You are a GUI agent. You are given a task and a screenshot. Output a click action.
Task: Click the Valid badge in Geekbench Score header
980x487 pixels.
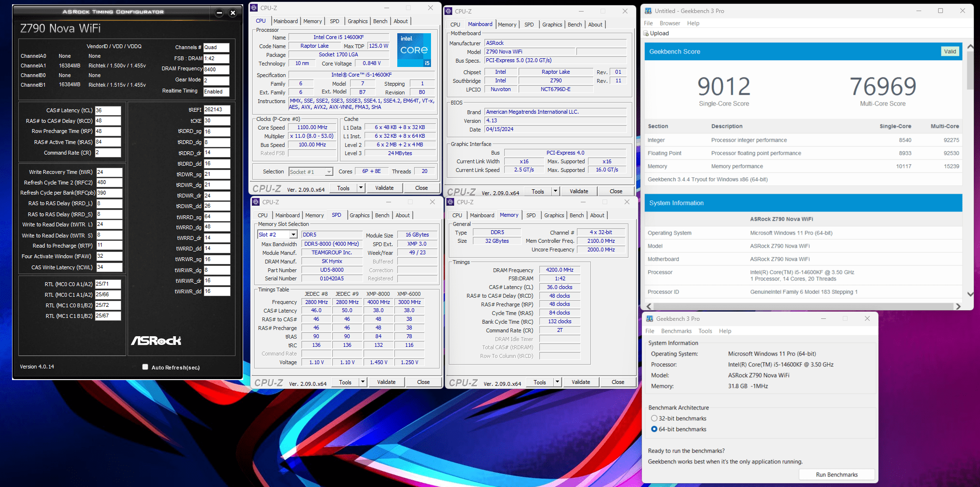tap(950, 52)
